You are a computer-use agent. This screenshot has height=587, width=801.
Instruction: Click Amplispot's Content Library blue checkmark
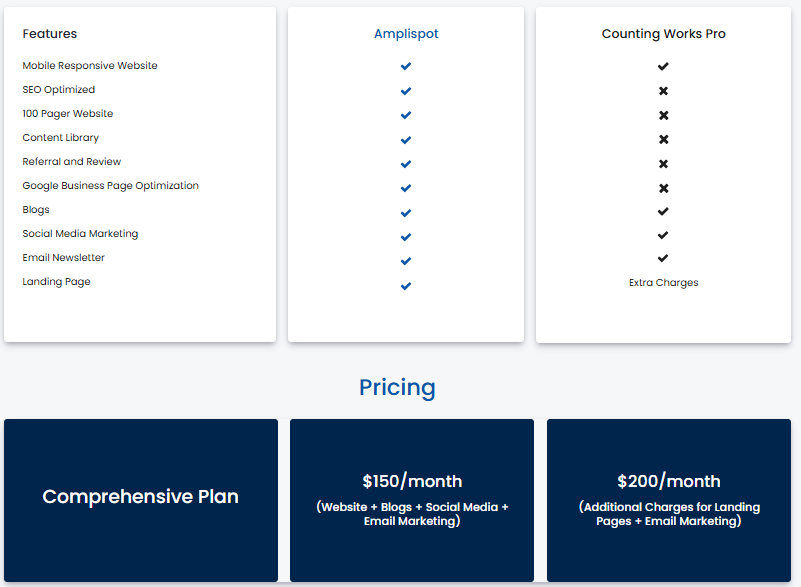(x=406, y=139)
